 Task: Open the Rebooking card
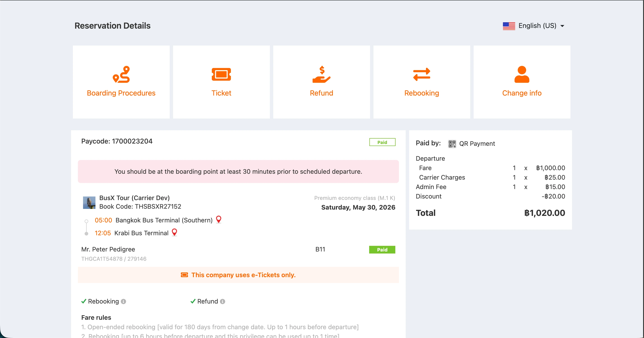(x=422, y=82)
